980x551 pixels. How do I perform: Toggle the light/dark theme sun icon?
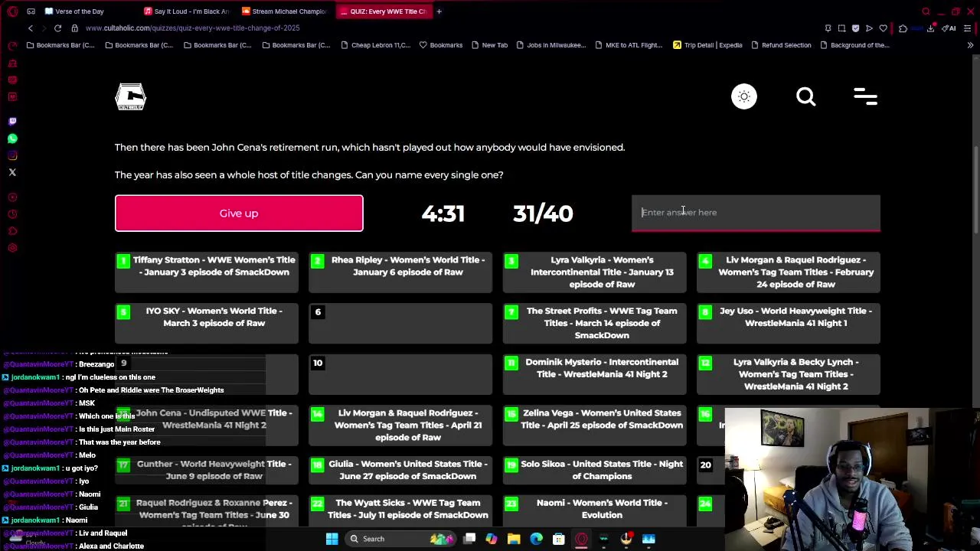743,96
